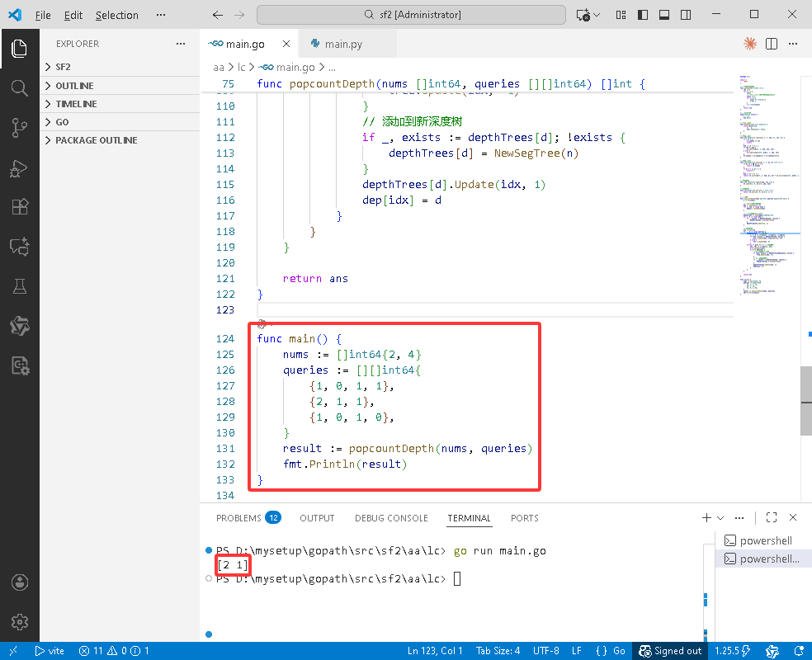Screen dimensions: 812x660
Task: Expand the GO section
Action: tap(120, 121)
